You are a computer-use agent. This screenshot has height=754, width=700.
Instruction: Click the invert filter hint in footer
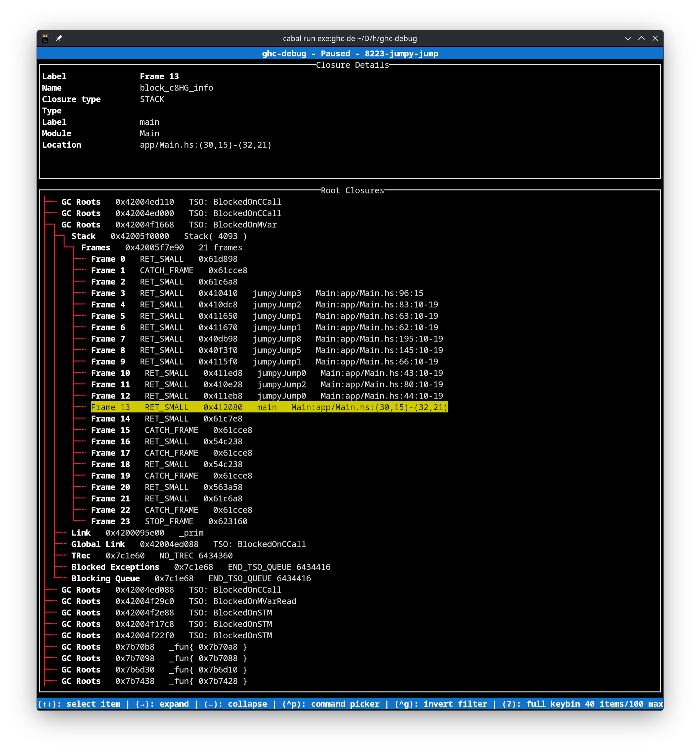tap(441, 704)
